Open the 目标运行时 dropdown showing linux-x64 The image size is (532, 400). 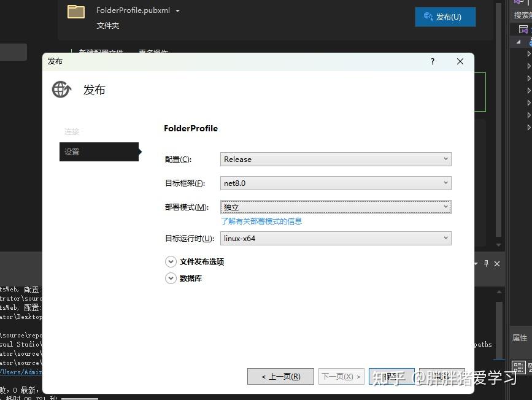(446, 238)
